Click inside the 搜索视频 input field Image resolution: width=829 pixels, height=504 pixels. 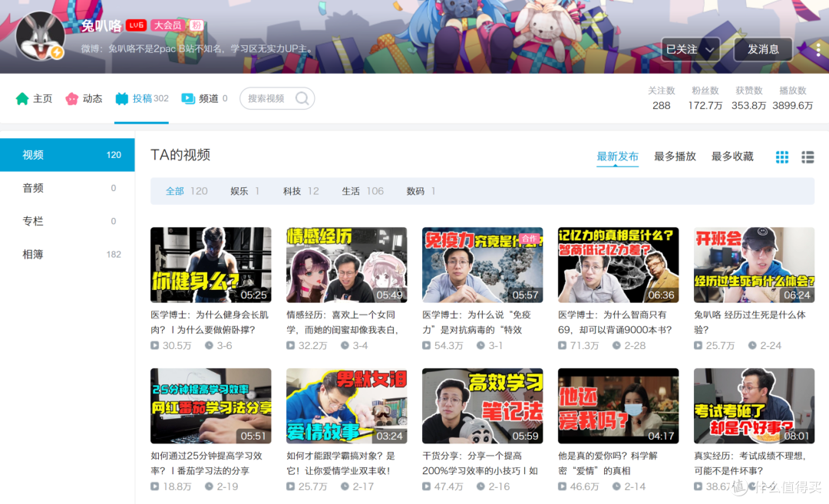click(267, 99)
